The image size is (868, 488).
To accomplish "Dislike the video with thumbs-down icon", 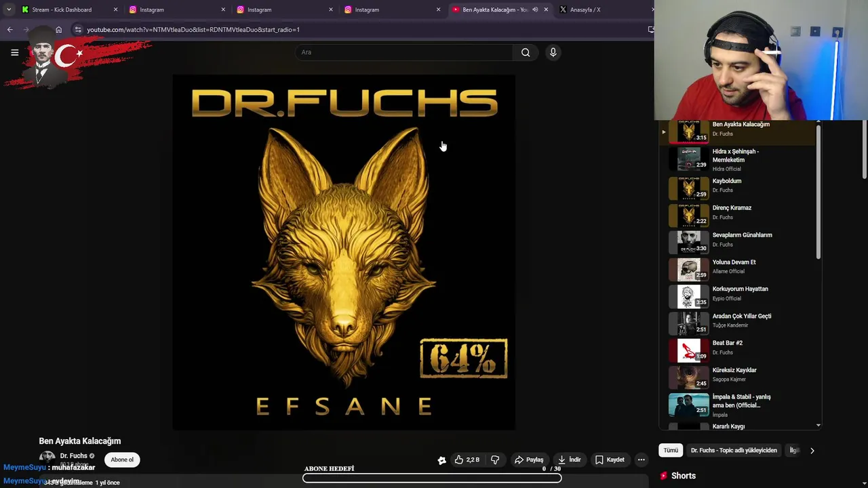I will click(495, 460).
